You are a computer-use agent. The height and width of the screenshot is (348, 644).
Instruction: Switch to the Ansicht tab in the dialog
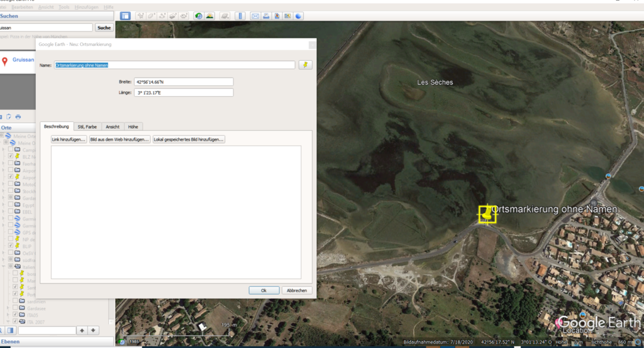(x=113, y=127)
